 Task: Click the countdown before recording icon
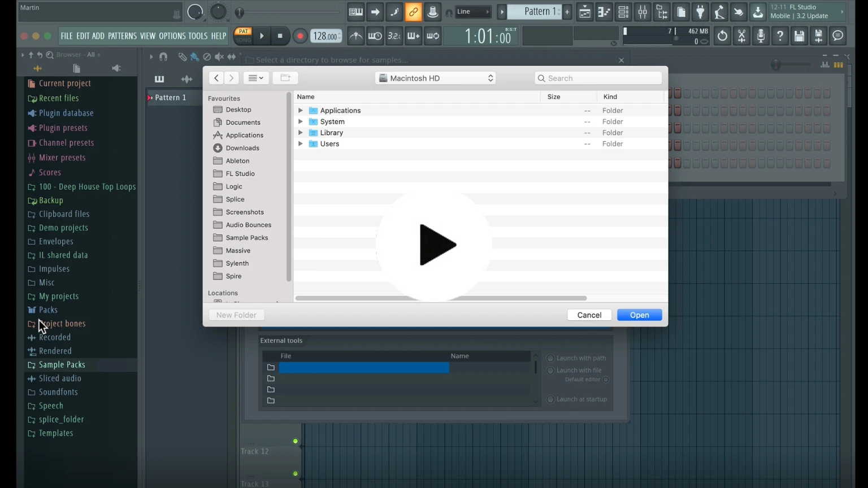point(394,36)
